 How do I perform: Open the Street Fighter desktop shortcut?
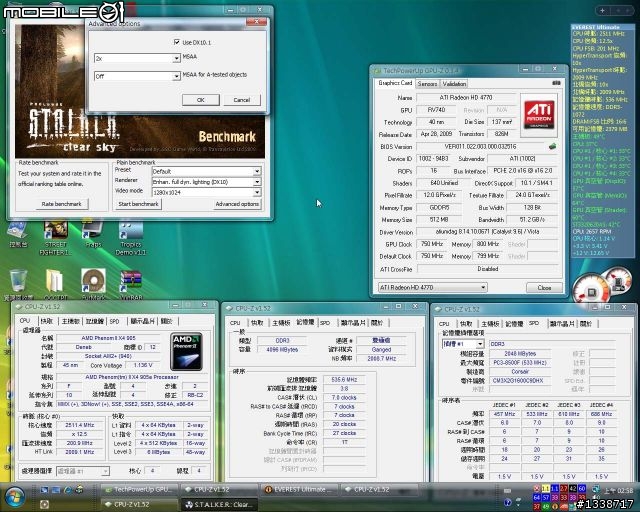56,238
